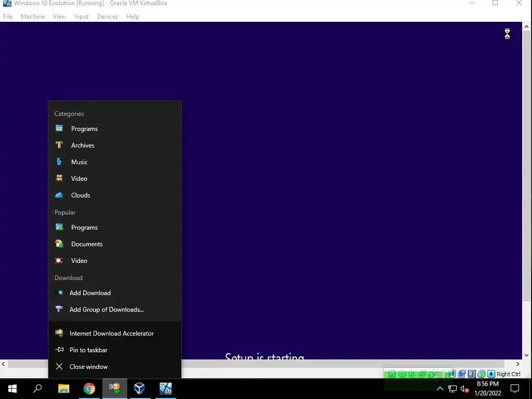This screenshot has width=532, height=399.
Task: Click the VirtualBox display status icon
Action: (452, 374)
